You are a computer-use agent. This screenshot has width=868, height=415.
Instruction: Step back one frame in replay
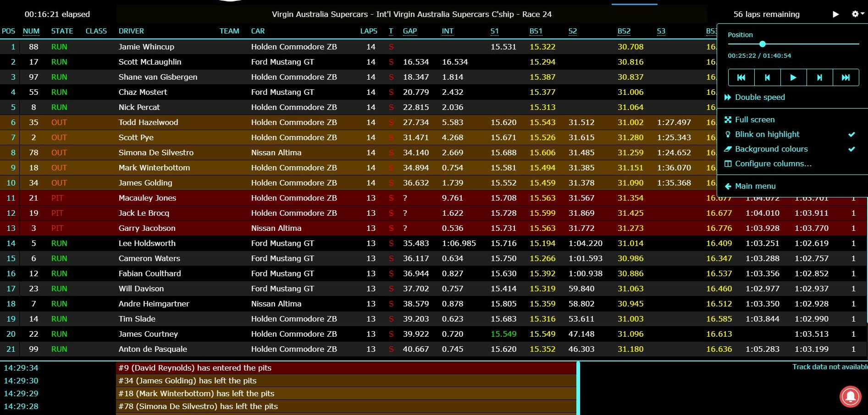tap(767, 77)
